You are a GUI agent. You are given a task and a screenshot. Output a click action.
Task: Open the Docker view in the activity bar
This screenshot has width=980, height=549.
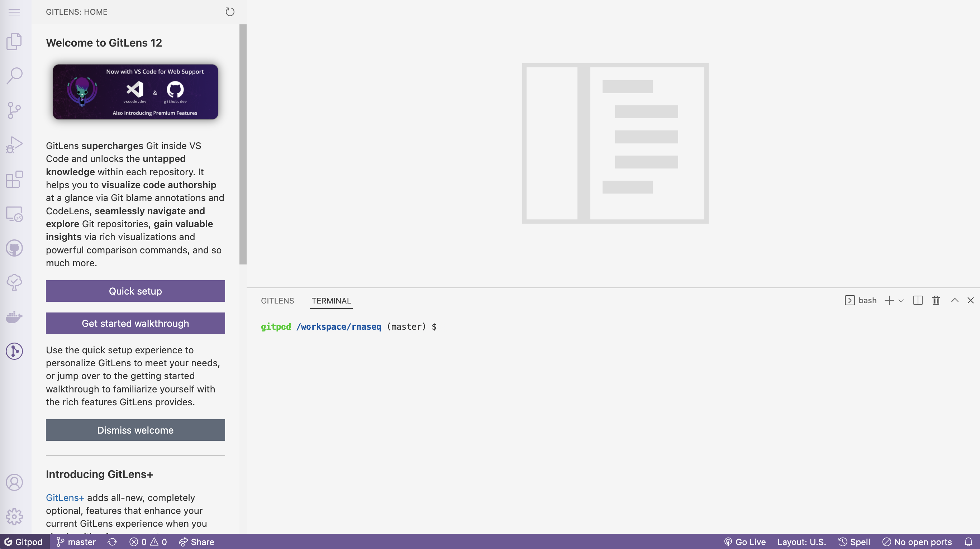click(14, 316)
